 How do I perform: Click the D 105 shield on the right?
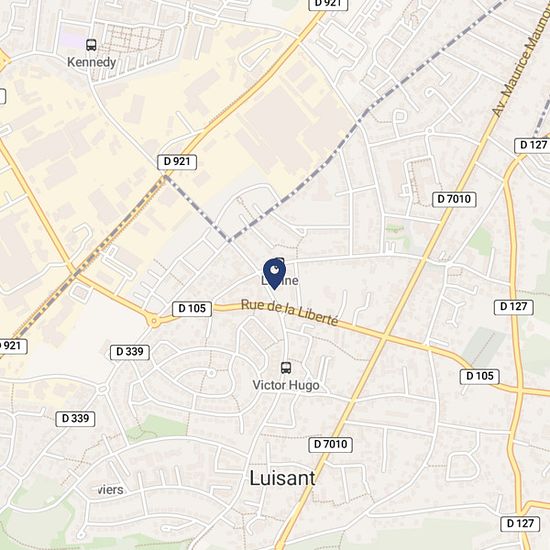tap(479, 376)
